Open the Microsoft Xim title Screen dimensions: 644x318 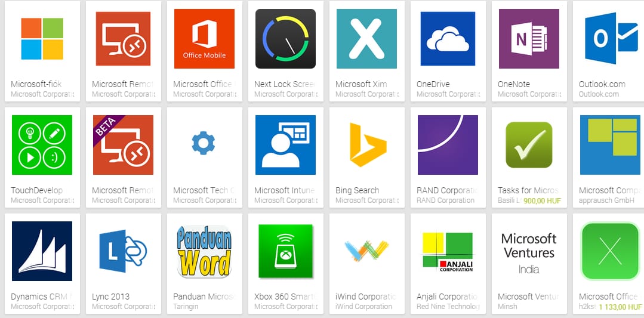(361, 84)
